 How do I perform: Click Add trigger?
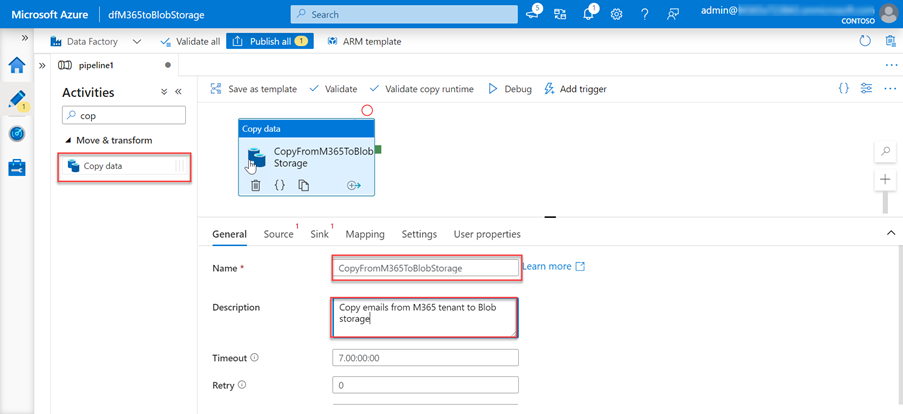pos(575,89)
